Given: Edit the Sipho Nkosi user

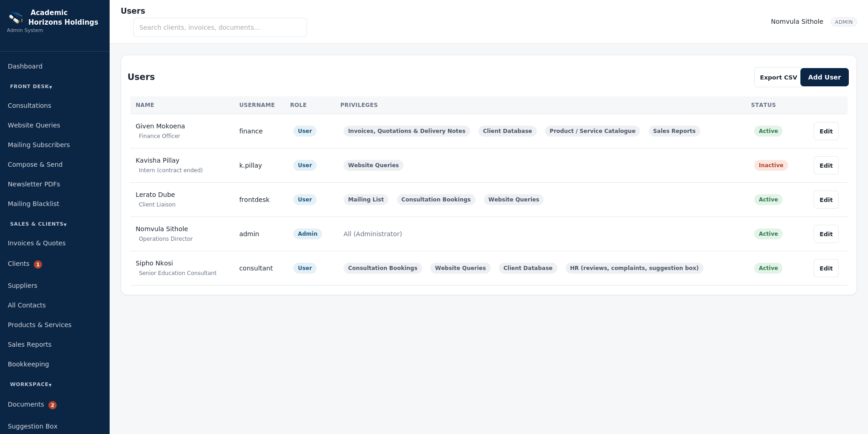Looking at the screenshot, I should pyautogui.click(x=826, y=268).
